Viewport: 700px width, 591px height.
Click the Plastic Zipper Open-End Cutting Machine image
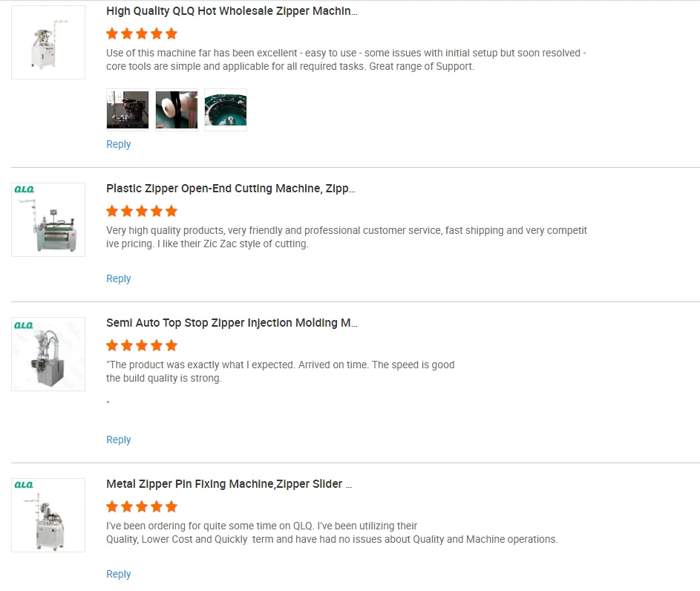48,220
